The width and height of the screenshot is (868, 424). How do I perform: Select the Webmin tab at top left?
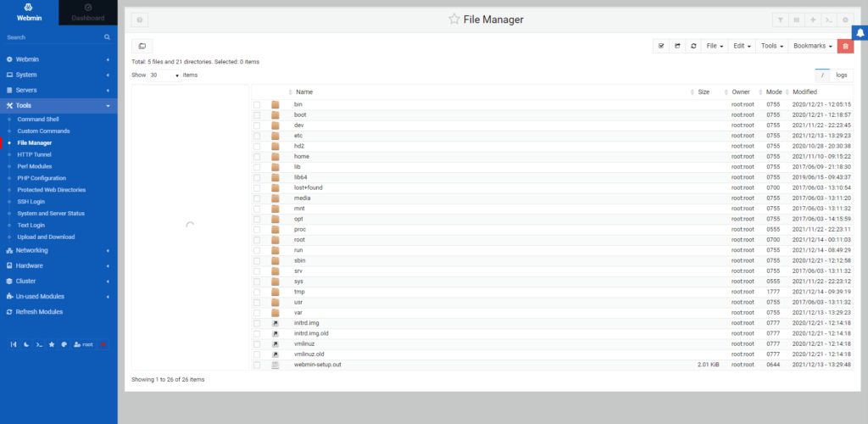click(x=29, y=13)
